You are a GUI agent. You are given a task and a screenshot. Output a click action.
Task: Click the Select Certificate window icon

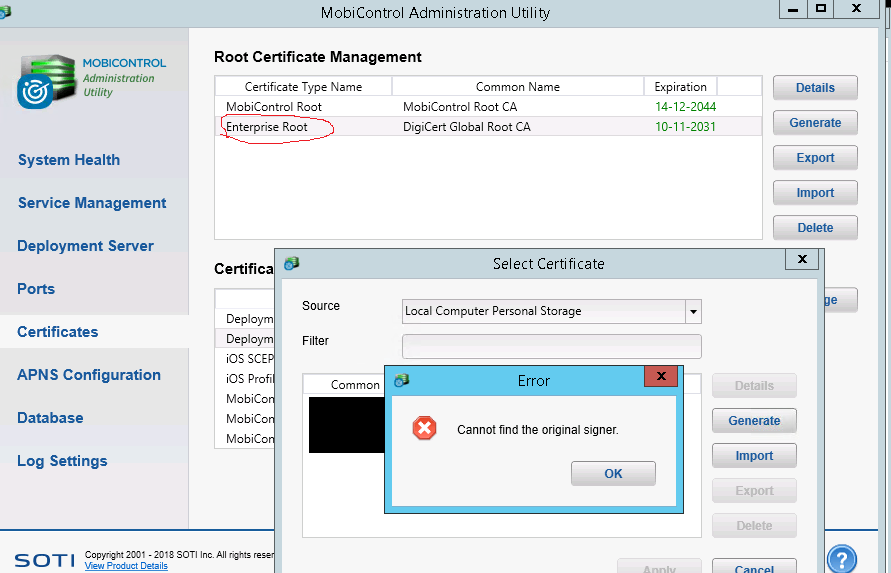[x=292, y=263]
